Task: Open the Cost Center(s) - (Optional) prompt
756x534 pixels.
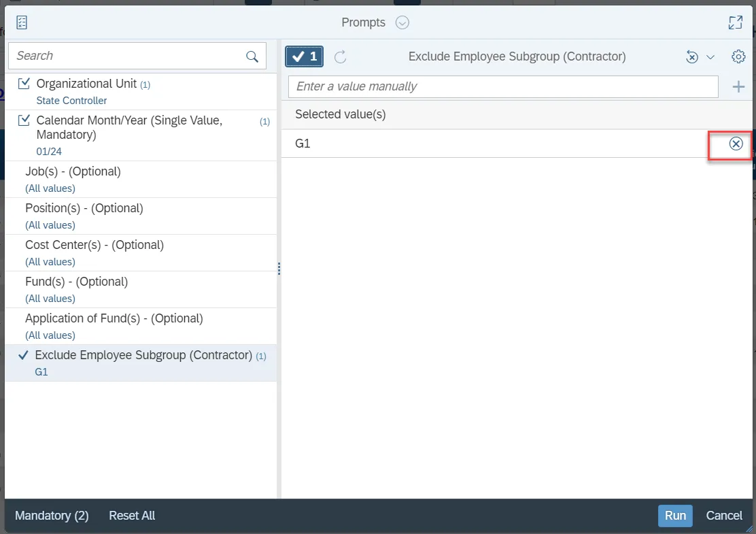Action: point(94,245)
